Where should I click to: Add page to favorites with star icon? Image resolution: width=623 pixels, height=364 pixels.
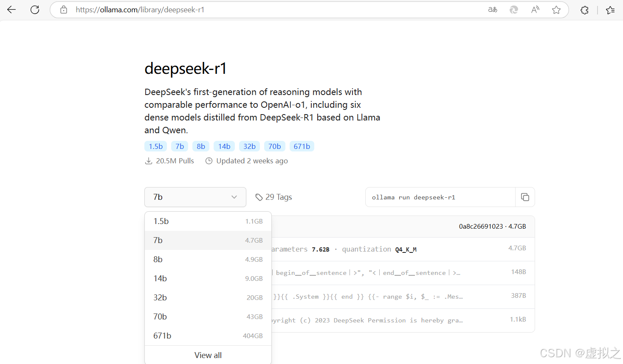click(556, 10)
